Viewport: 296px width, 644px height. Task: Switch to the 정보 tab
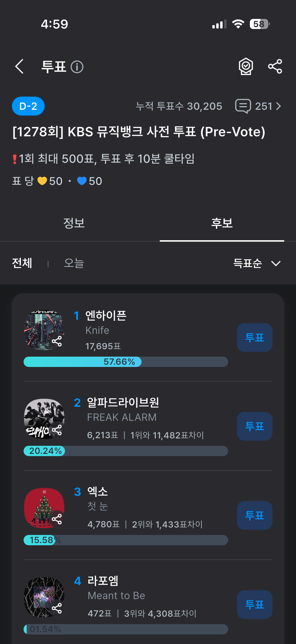pyautogui.click(x=74, y=223)
